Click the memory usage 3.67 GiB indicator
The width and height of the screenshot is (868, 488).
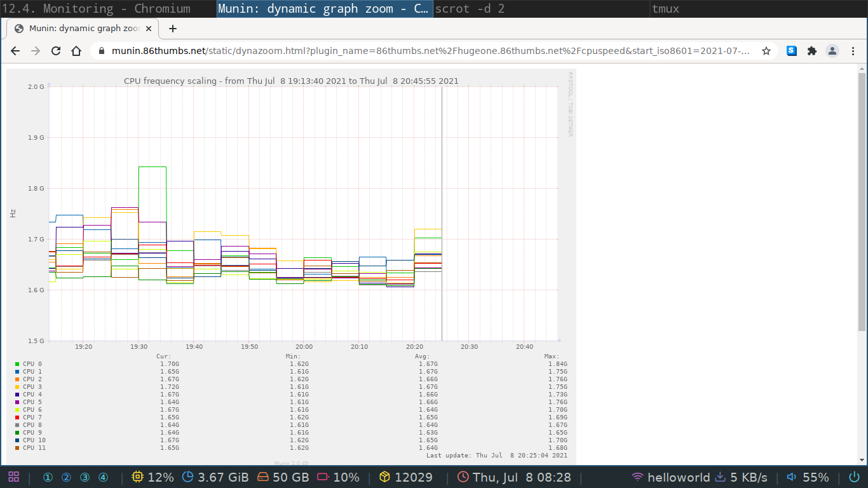point(215,477)
